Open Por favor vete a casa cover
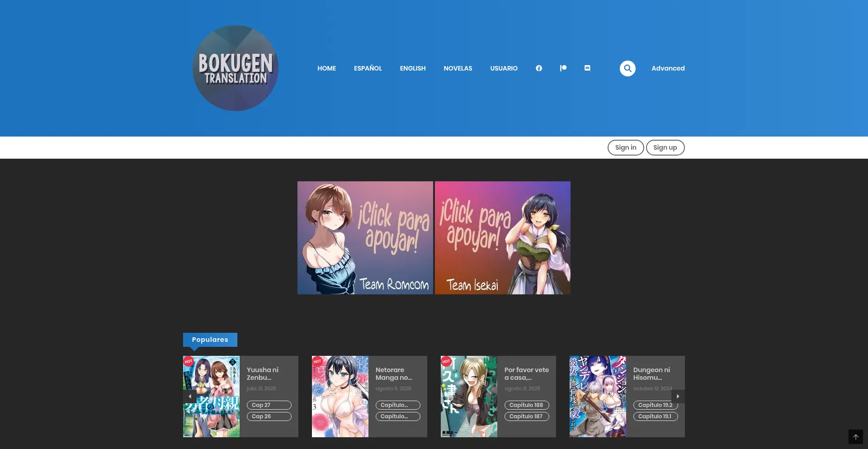 point(469,397)
